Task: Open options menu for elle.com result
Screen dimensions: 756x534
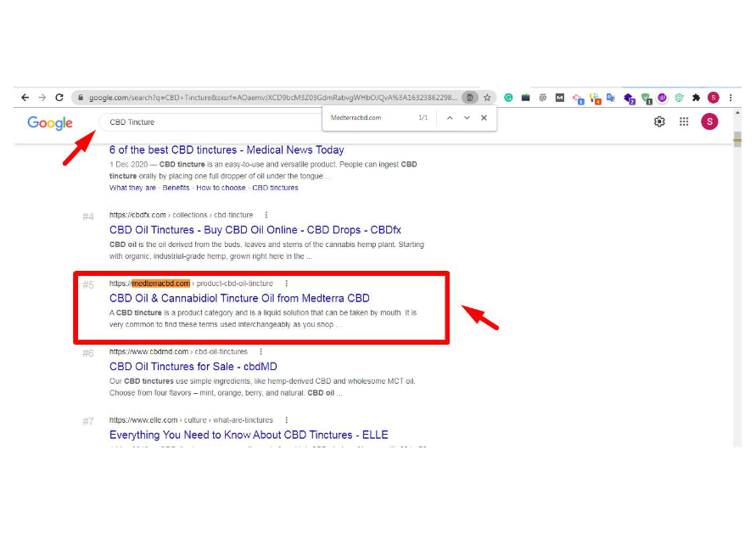Action: pos(287,420)
